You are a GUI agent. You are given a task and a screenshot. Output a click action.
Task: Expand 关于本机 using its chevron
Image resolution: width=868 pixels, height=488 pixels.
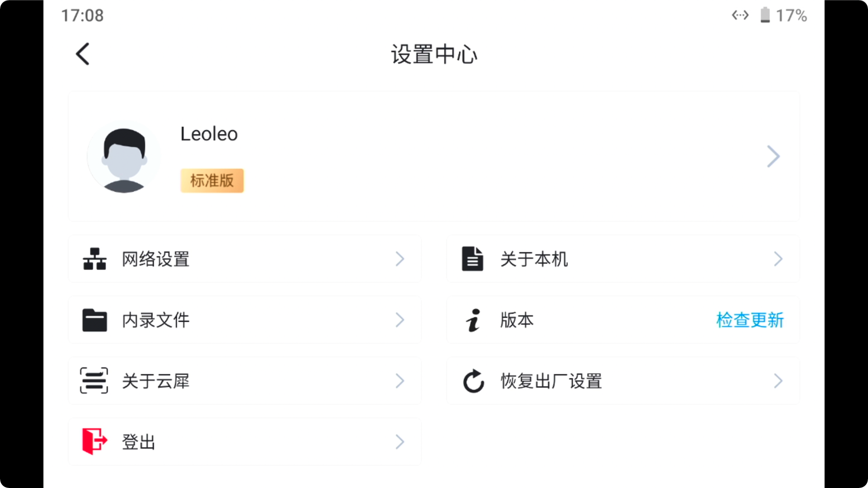coord(778,259)
